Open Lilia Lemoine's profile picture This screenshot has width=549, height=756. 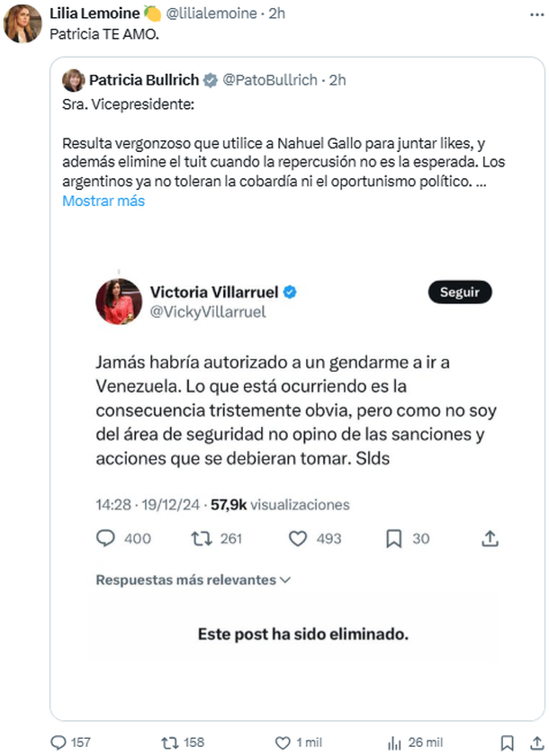22,23
